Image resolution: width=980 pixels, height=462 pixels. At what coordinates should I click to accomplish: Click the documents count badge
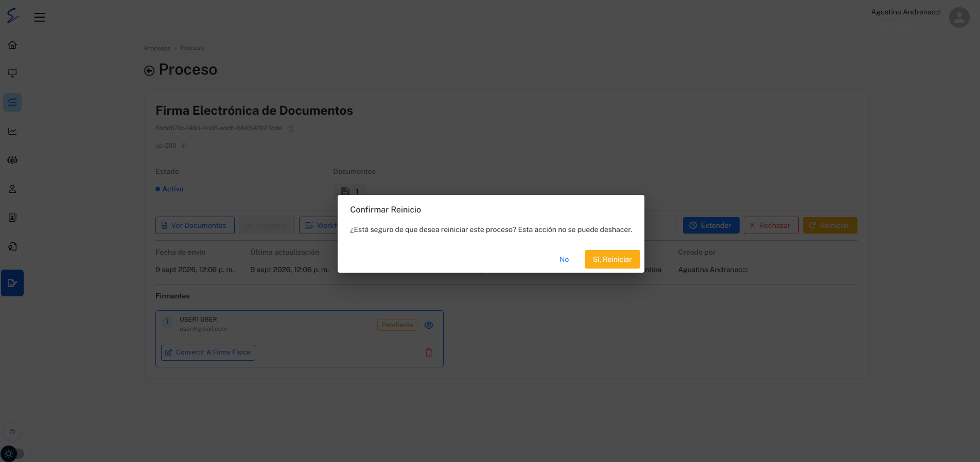[349, 190]
